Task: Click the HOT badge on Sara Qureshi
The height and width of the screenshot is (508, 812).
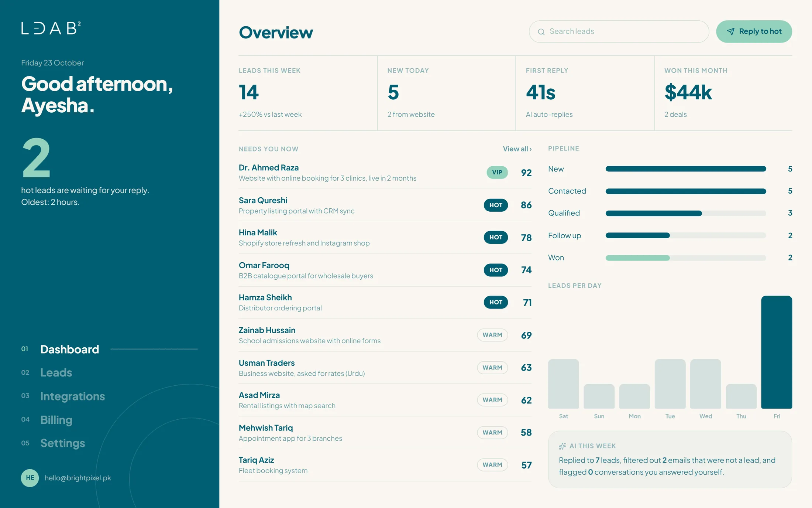Action: 496,205
